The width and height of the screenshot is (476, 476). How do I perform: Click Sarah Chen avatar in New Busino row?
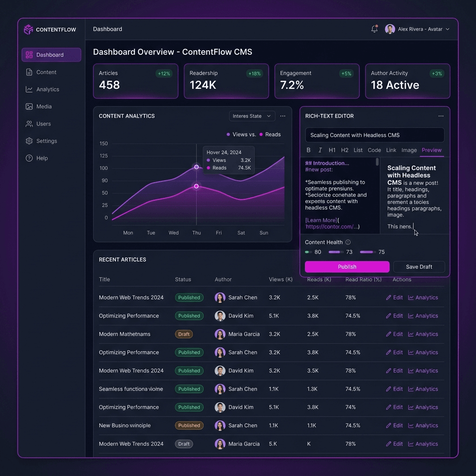(x=220, y=425)
